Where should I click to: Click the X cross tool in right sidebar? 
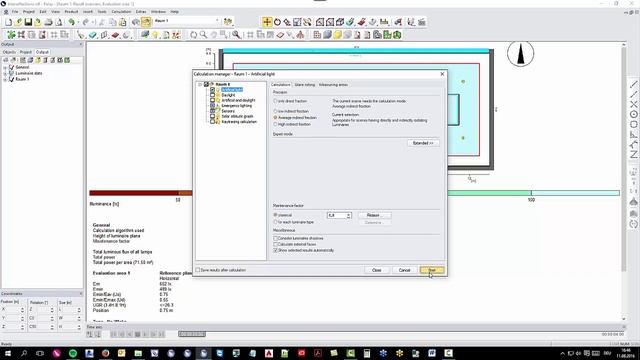[x=633, y=104]
